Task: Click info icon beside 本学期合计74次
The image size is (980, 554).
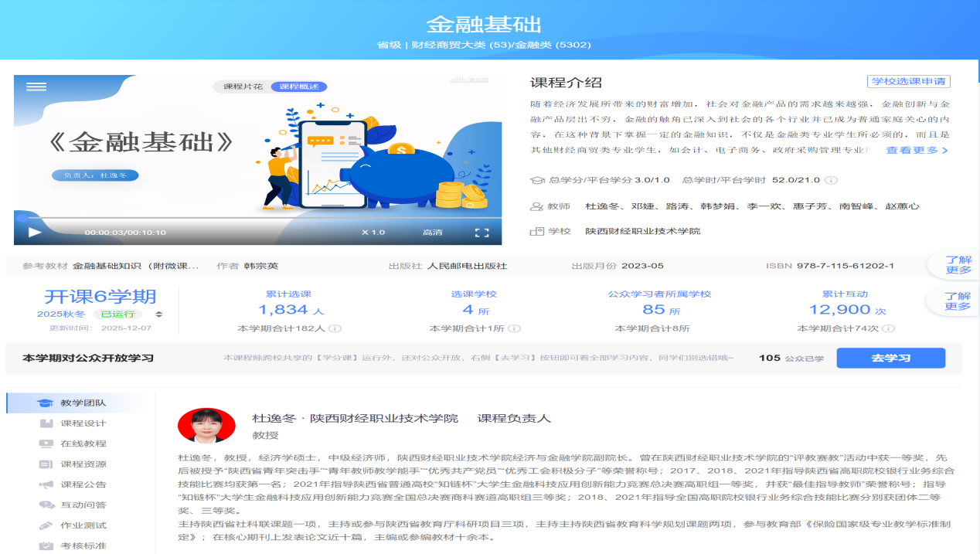Action: click(888, 328)
